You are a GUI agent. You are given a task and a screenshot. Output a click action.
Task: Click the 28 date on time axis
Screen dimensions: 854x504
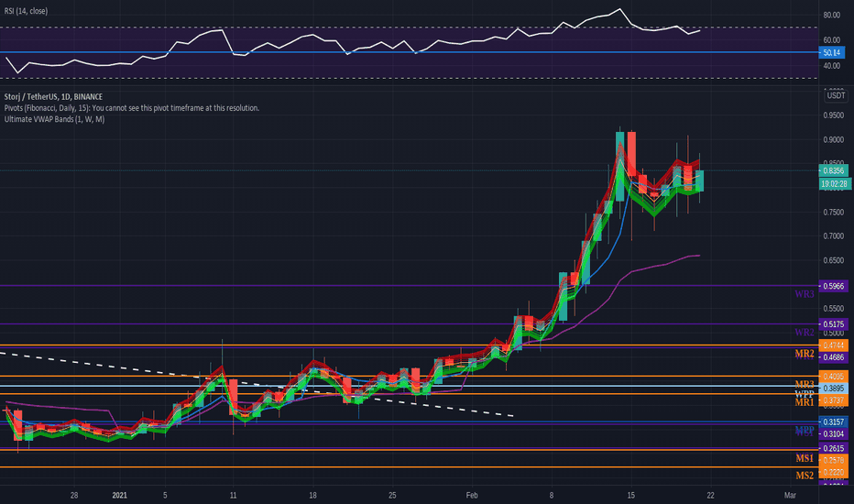pos(74,495)
